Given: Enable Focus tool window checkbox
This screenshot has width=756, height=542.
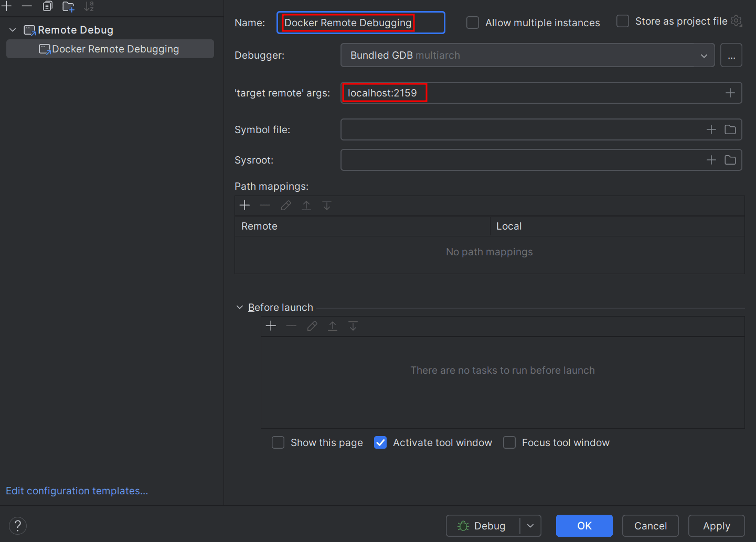Looking at the screenshot, I should 509,442.
